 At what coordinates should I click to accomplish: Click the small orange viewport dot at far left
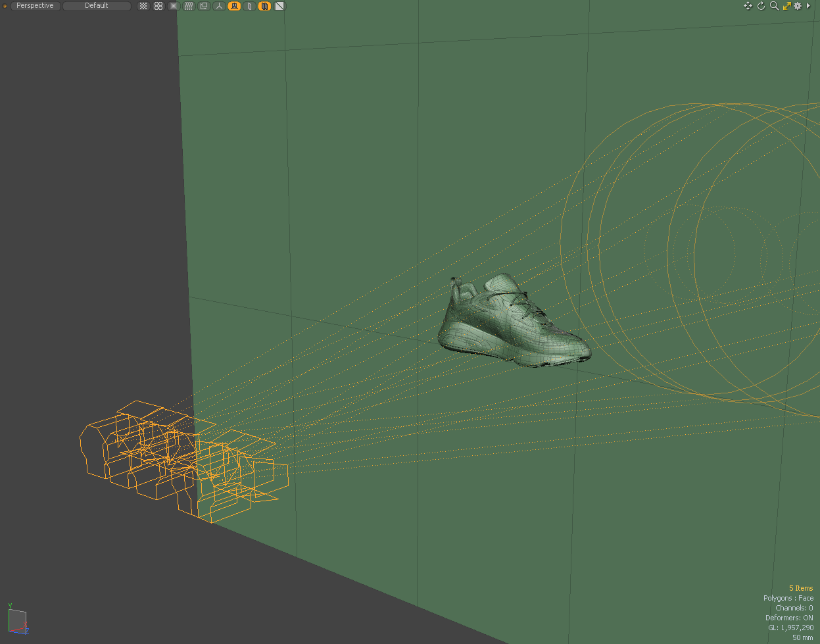pos(5,6)
